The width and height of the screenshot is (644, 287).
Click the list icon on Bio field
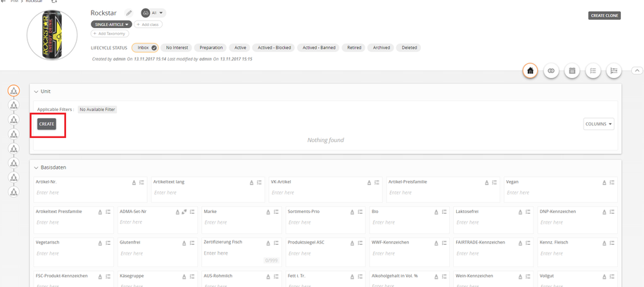[x=444, y=212]
